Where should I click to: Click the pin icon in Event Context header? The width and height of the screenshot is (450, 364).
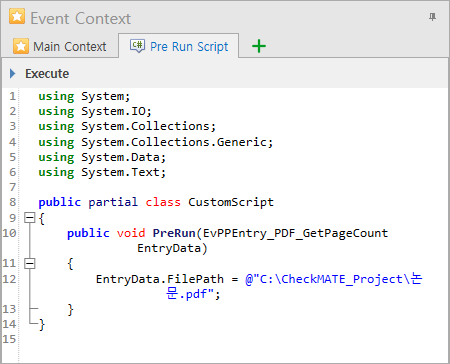click(432, 17)
